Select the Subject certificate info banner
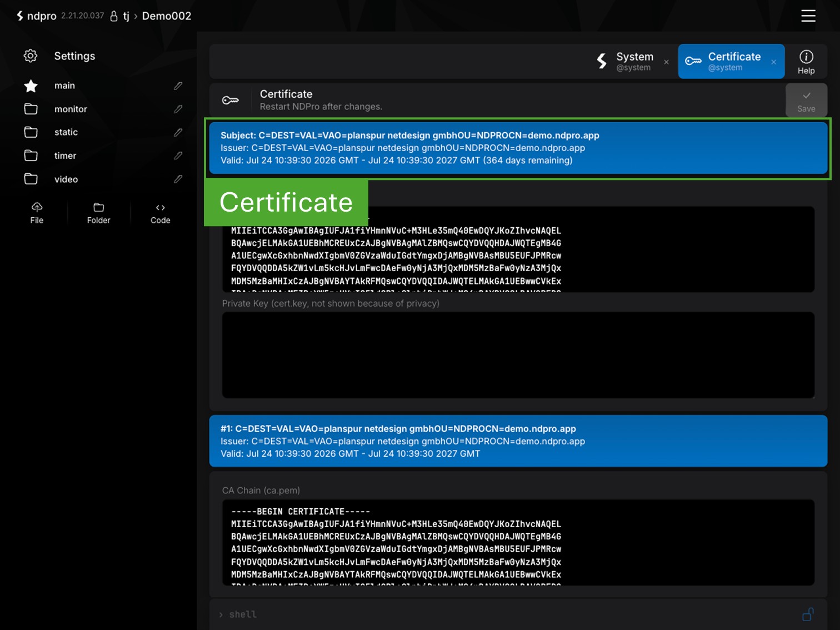Viewport: 840px width, 630px height. 518,148
